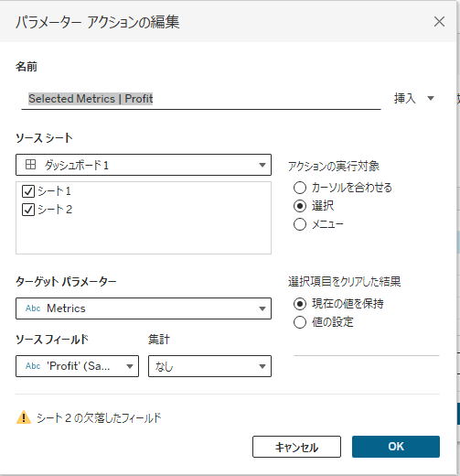Image resolution: width=460 pixels, height=476 pixels.
Task: Expand the 'Profit' source field dropdown
Action: 78,366
